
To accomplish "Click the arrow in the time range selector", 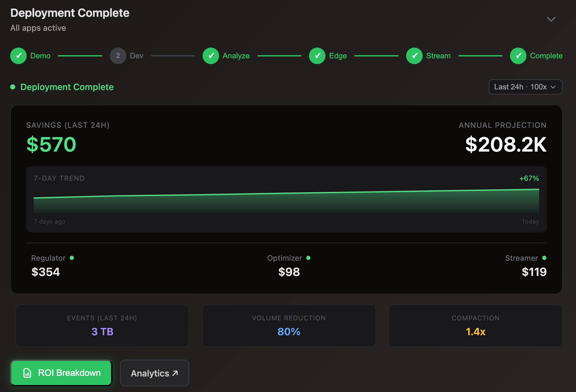I will click(553, 87).
